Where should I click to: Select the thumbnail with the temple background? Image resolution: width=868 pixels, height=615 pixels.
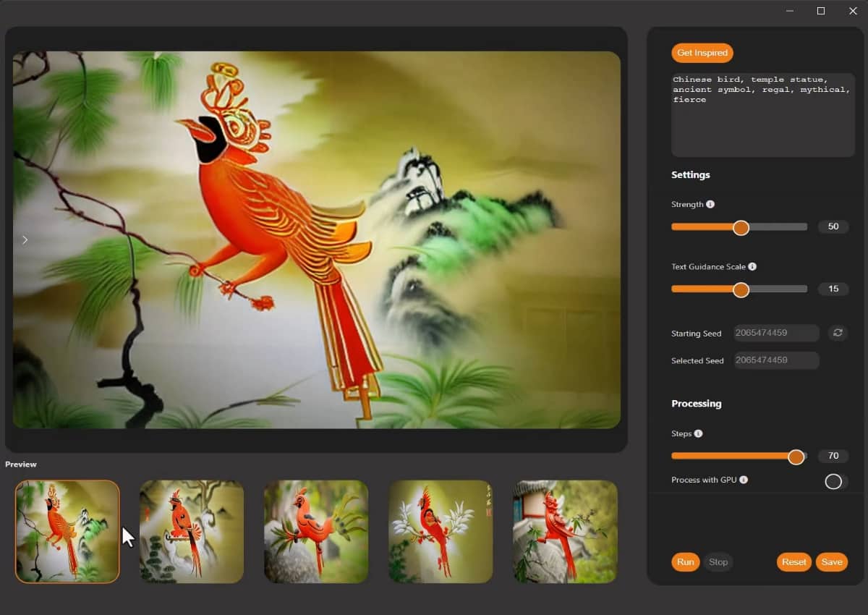(x=565, y=531)
